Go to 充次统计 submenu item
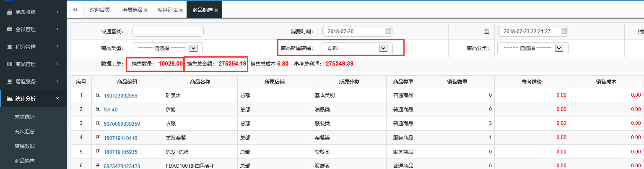This screenshot has height=169, width=644. tap(24, 116)
